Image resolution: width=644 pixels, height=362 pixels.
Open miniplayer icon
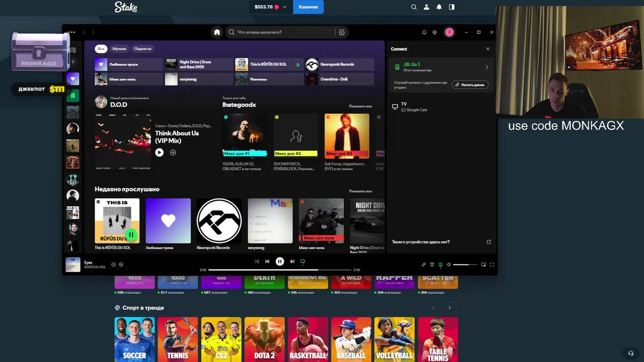484,264
